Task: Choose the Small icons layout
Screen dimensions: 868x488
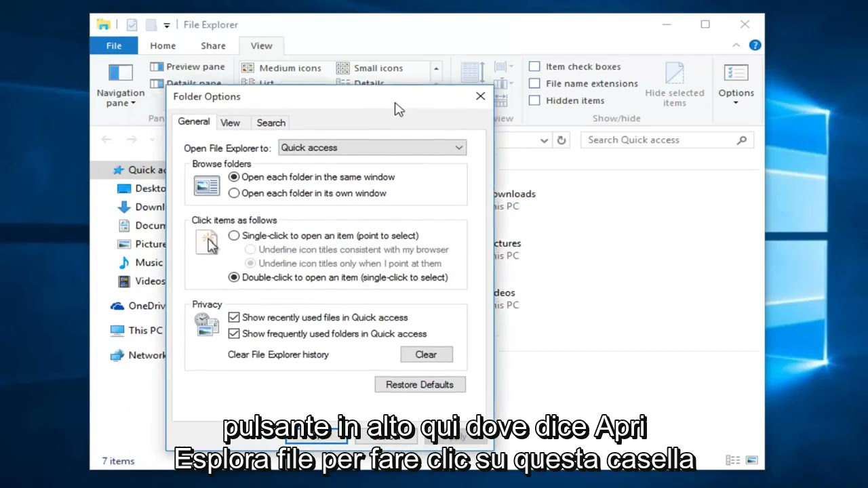Action: pyautogui.click(x=370, y=68)
